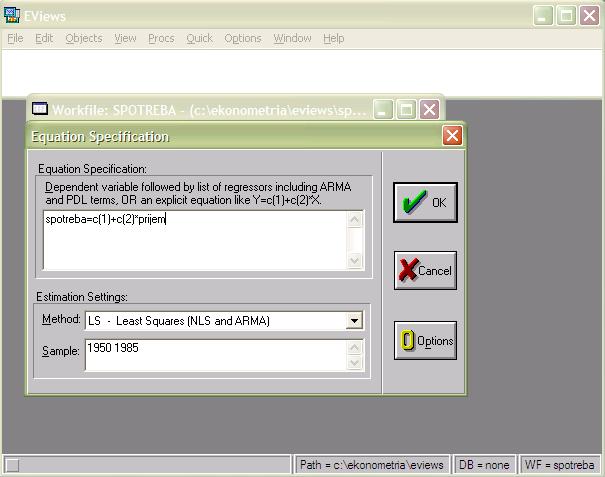This screenshot has height=477, width=605.
Task: Close the Equation Specification dialog
Action: (x=452, y=136)
